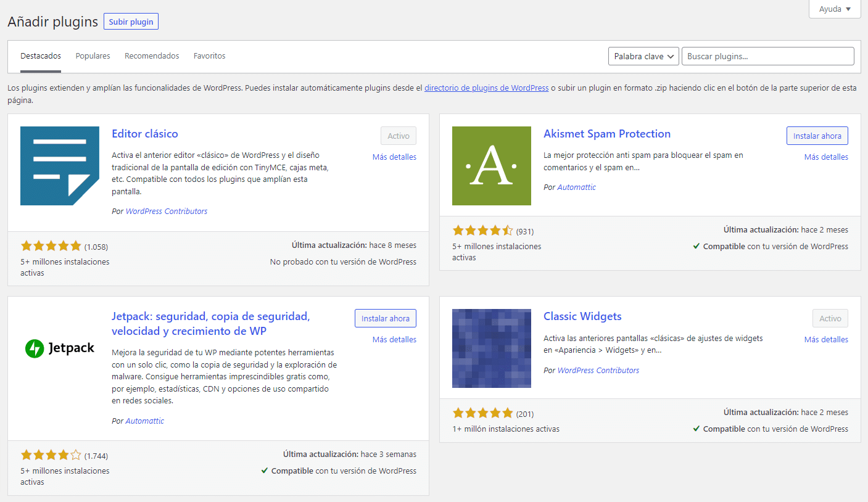This screenshot has height=502, width=868.
Task: Install Akismet Spam Protection now
Action: pyautogui.click(x=817, y=136)
